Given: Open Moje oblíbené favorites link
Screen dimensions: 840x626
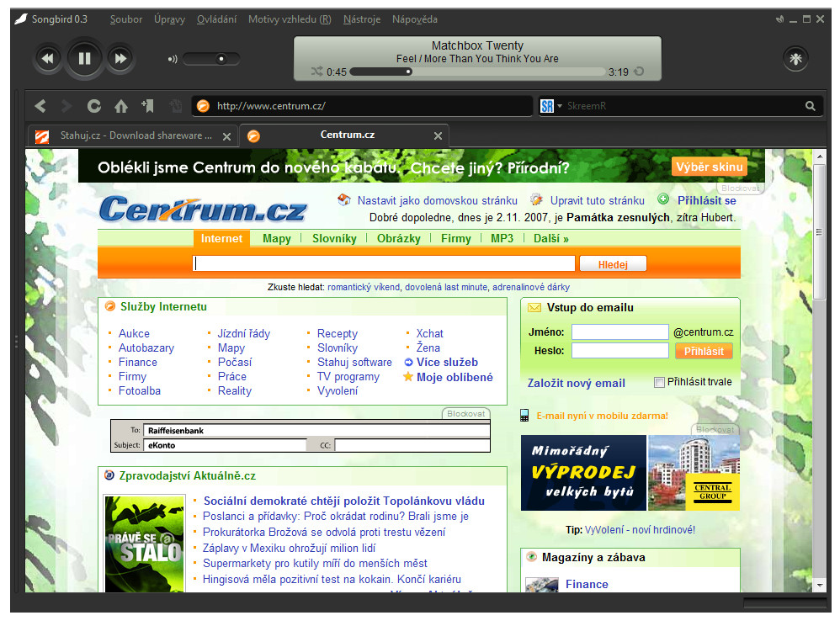Looking at the screenshot, I should [455, 378].
